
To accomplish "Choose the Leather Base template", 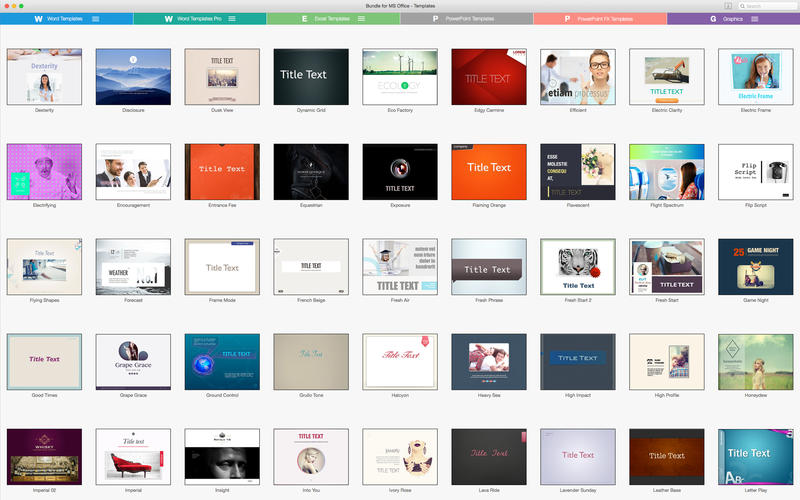I will [666, 456].
